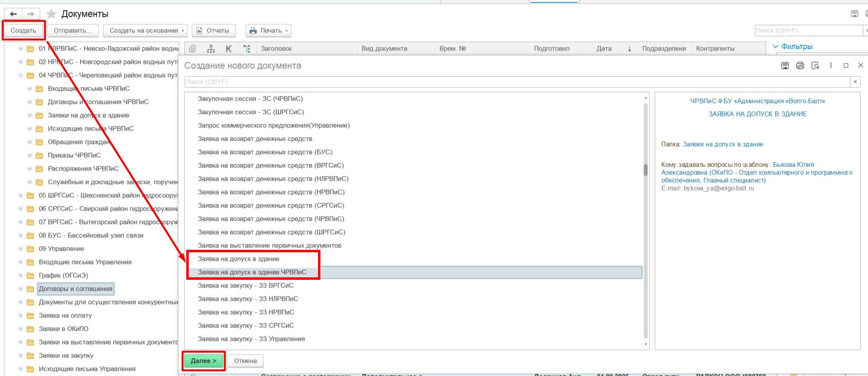Click the hierarchy structure column icon

pyautogui.click(x=211, y=49)
